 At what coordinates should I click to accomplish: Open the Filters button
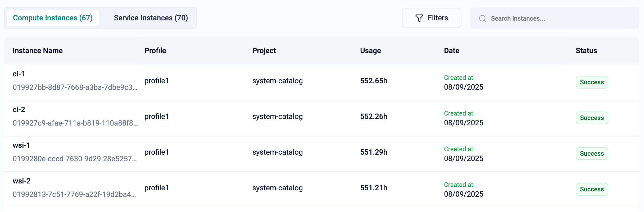pyautogui.click(x=431, y=18)
